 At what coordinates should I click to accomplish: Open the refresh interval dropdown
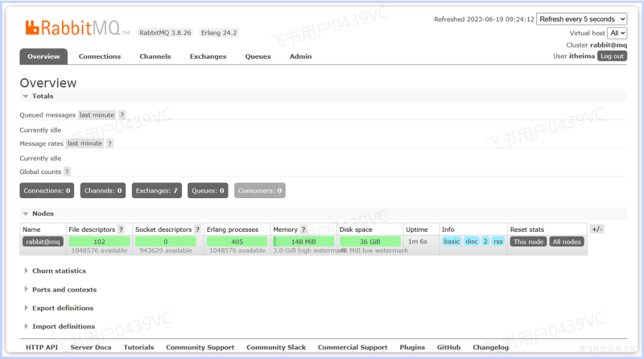tap(581, 19)
